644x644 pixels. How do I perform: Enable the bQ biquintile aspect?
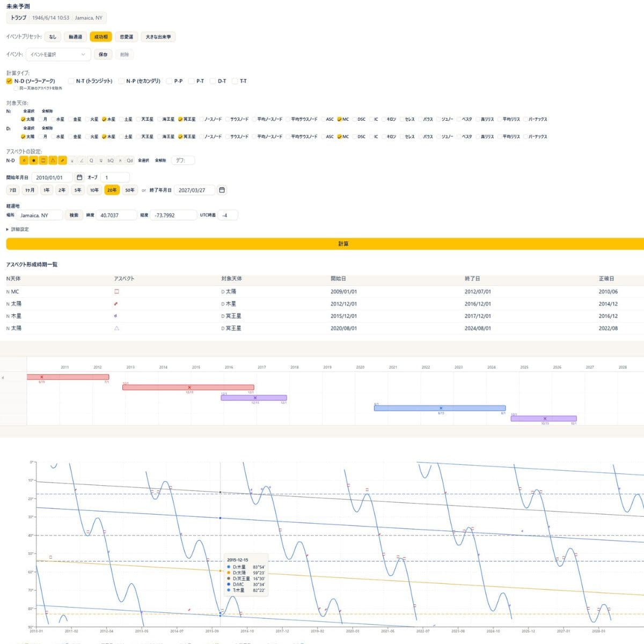click(x=110, y=160)
